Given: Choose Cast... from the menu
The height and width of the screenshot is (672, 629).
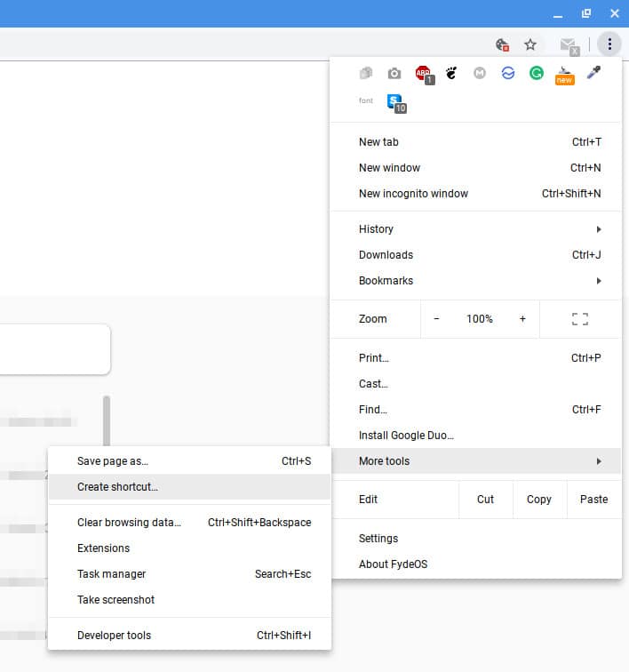Looking at the screenshot, I should pos(476,384).
